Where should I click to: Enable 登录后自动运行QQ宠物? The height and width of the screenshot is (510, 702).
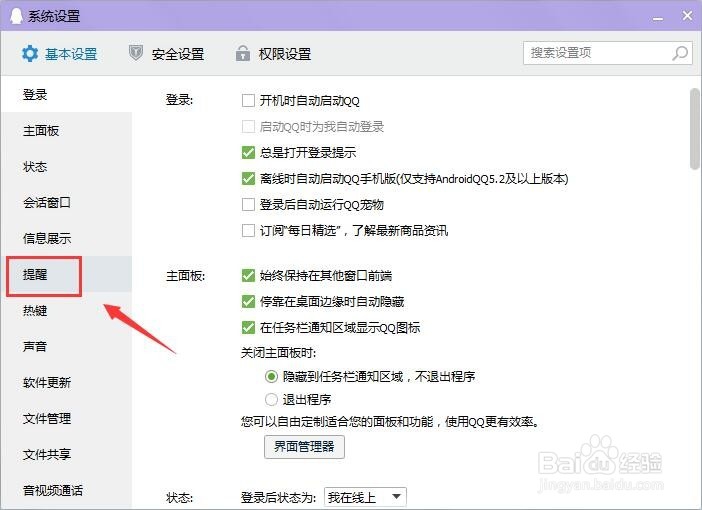[248, 205]
